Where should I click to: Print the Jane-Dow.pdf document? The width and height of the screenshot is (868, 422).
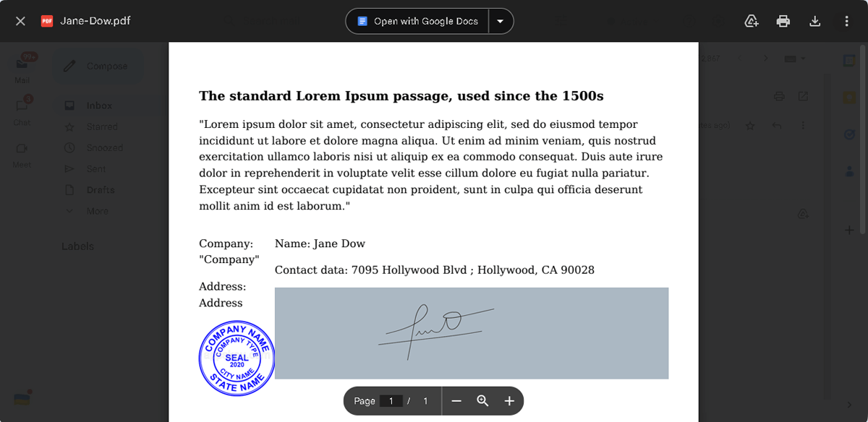(x=783, y=21)
